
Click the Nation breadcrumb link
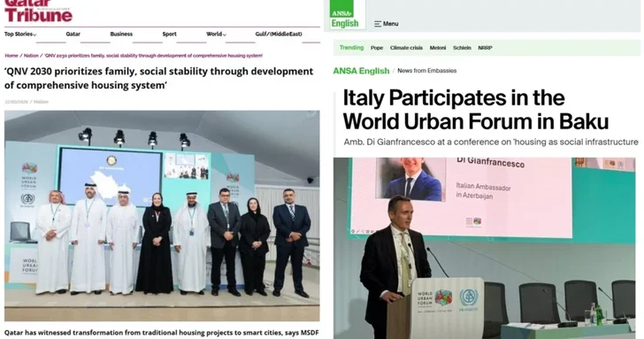pyautogui.click(x=31, y=56)
